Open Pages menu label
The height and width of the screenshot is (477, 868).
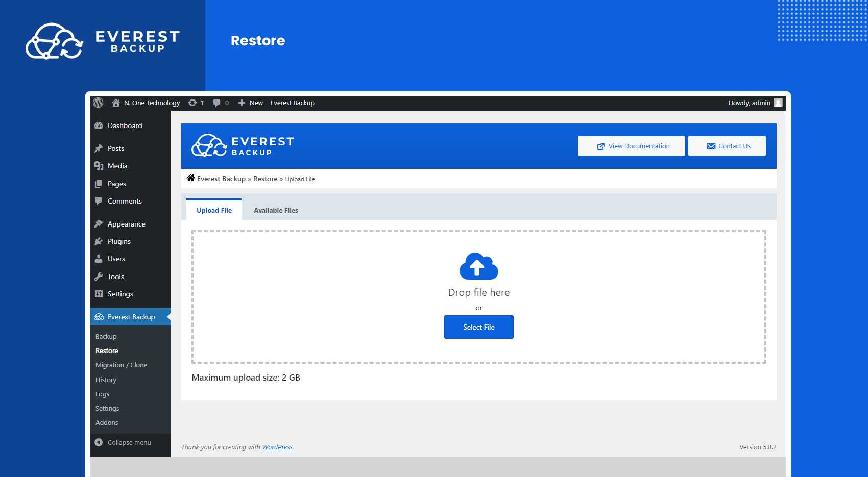pyautogui.click(x=117, y=184)
